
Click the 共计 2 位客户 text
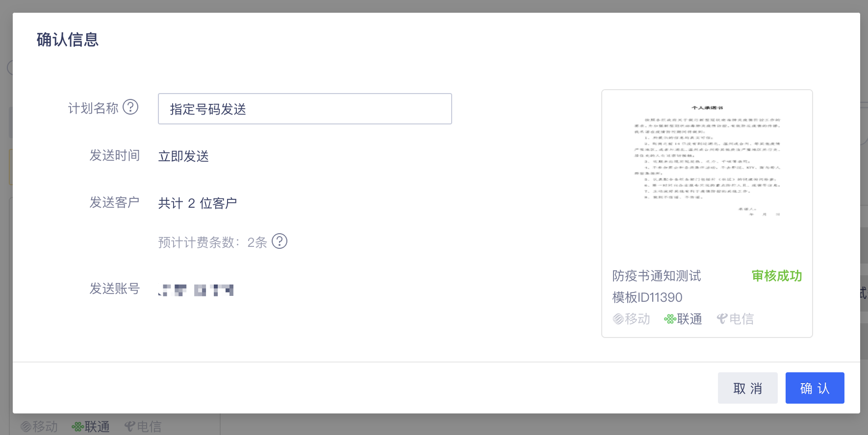pos(198,203)
